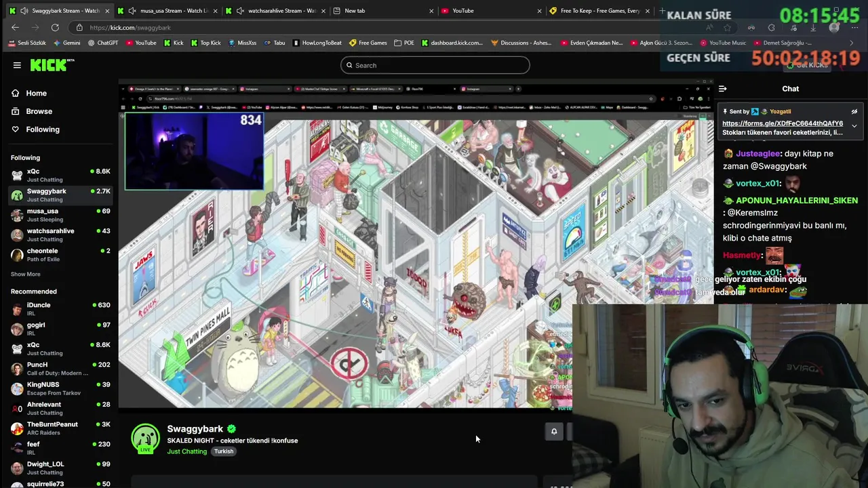This screenshot has height=488, width=868.
Task: Open the YouTube bookmark
Action: pos(141,43)
